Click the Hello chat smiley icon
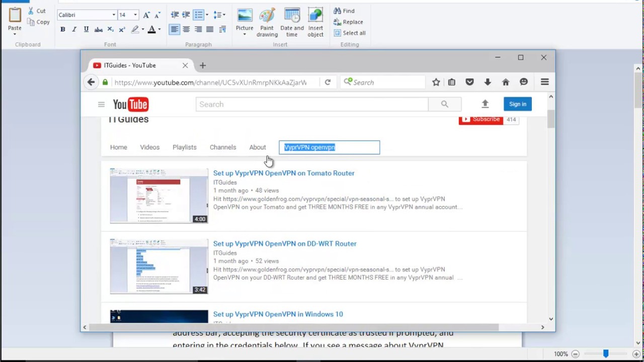644x362 pixels. coord(524,82)
